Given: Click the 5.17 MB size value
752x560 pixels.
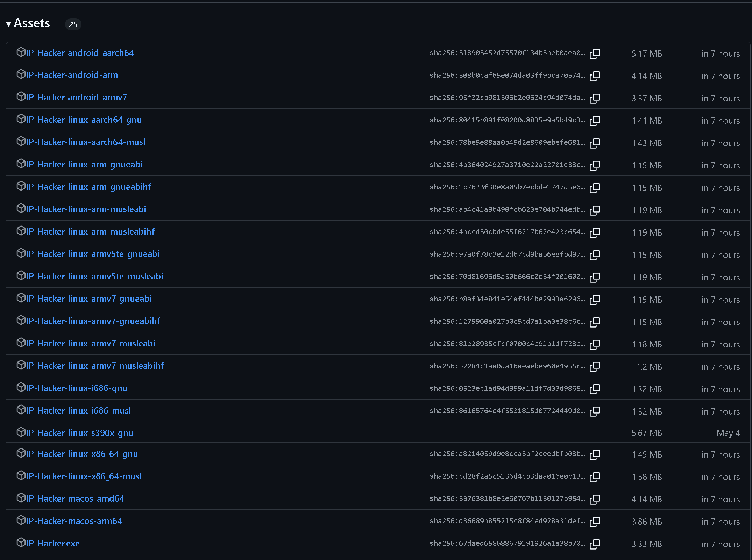Looking at the screenshot, I should click(647, 54).
